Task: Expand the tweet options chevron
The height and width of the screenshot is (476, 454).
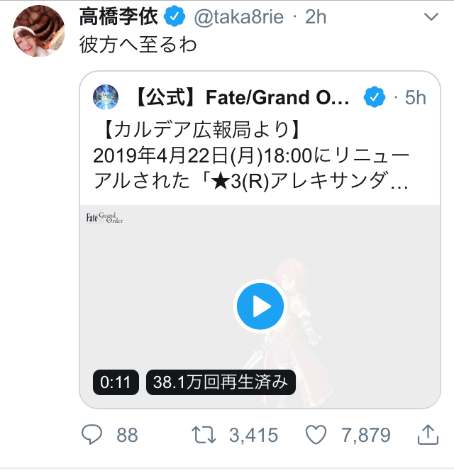Action: point(430,16)
